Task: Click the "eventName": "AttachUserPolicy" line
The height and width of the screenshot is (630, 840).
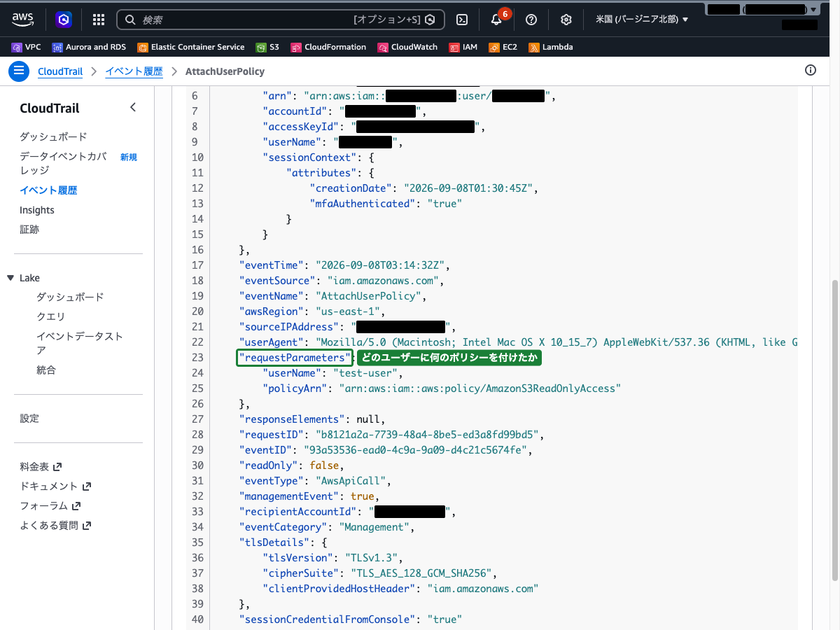Action: pos(332,296)
